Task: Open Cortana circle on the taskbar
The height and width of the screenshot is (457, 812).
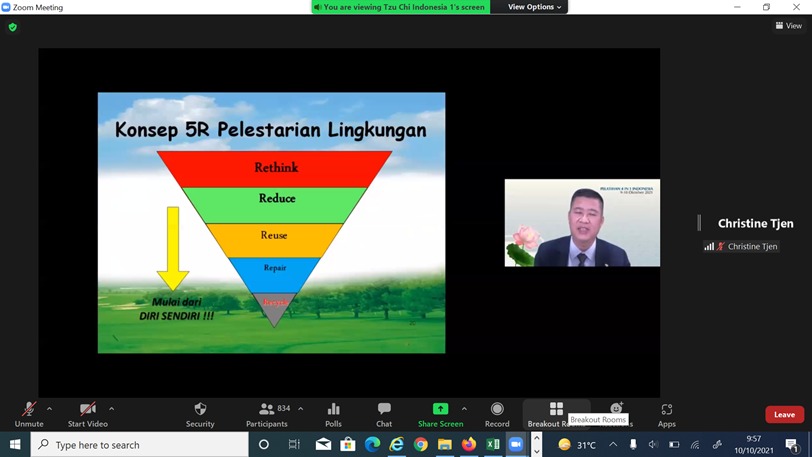Action: tap(264, 445)
